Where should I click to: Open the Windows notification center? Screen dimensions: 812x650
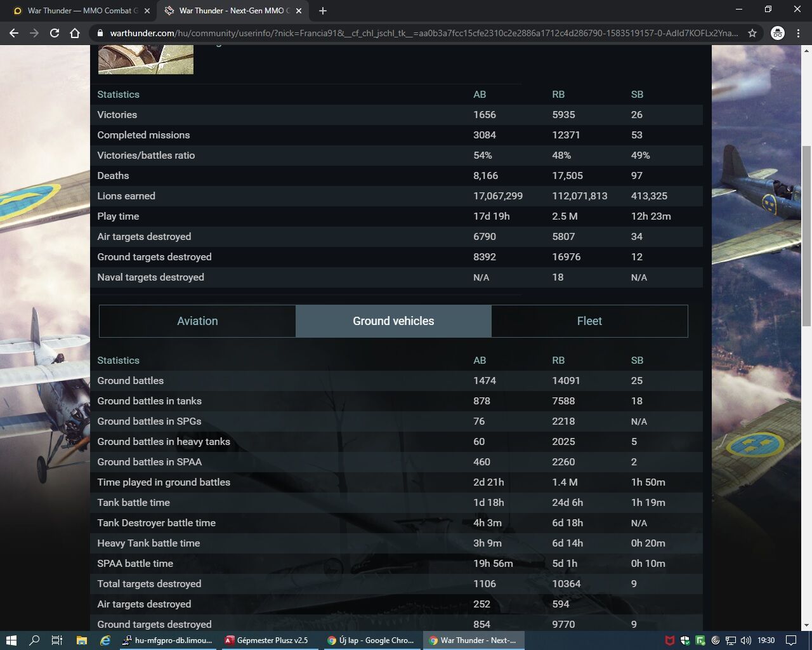791,640
